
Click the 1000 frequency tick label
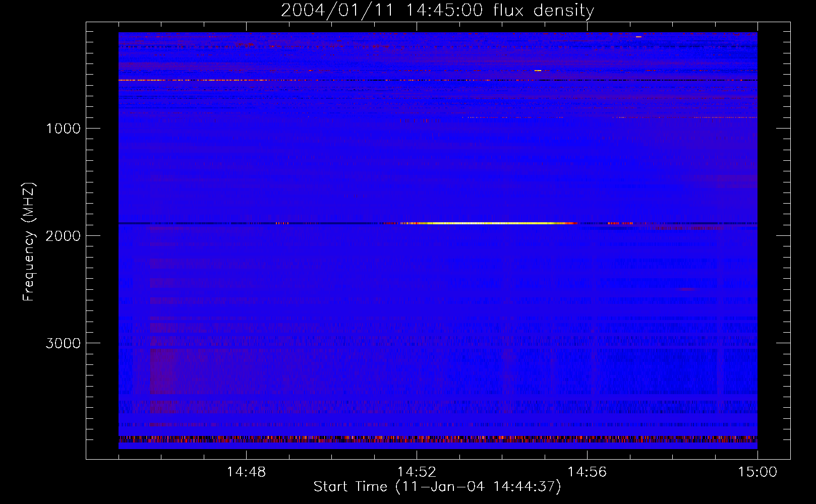[x=63, y=129]
